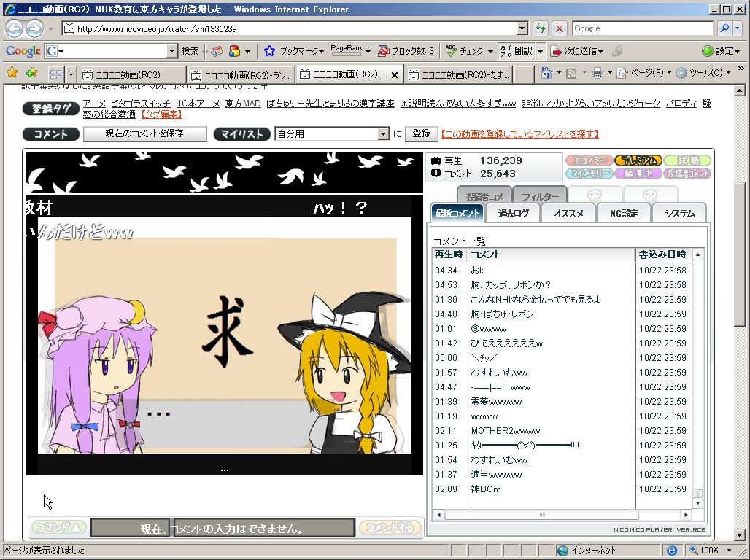750x560 pixels.
Task: Click the Google search field top right
Action: tap(643, 28)
